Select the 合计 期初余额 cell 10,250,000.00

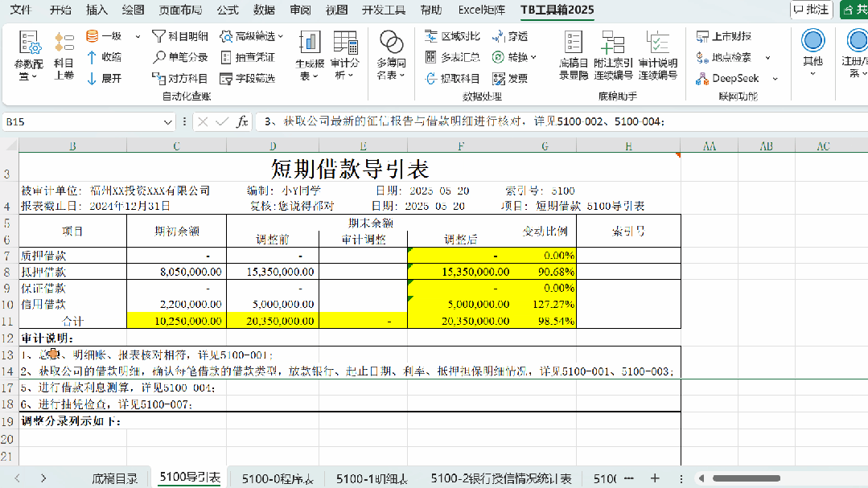(x=177, y=321)
